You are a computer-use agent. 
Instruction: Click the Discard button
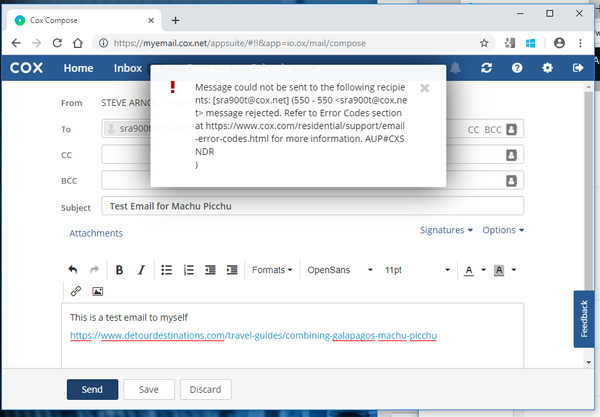205,389
